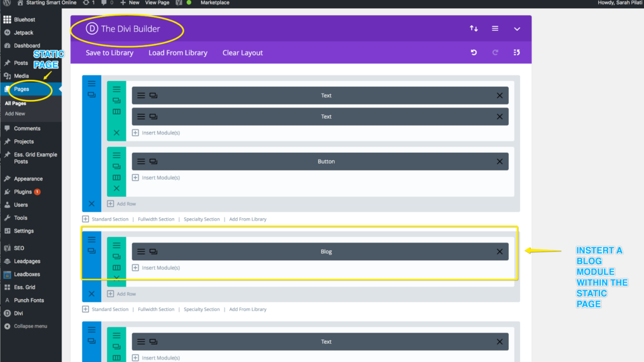
Task: Clone the row containing the Blog module
Action: tap(116, 256)
